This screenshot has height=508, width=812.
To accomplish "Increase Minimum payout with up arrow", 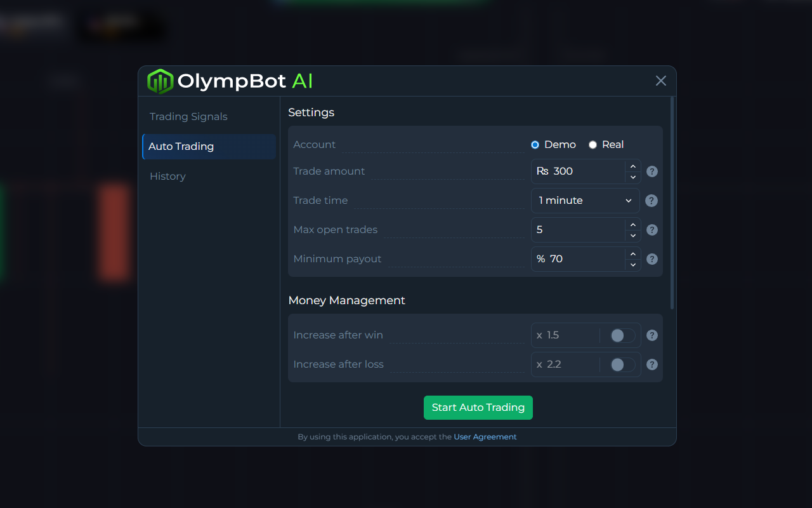I will pyautogui.click(x=632, y=253).
